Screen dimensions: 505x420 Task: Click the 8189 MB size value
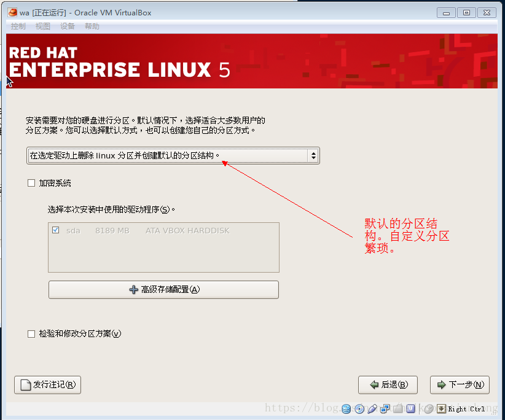pyautogui.click(x=112, y=231)
